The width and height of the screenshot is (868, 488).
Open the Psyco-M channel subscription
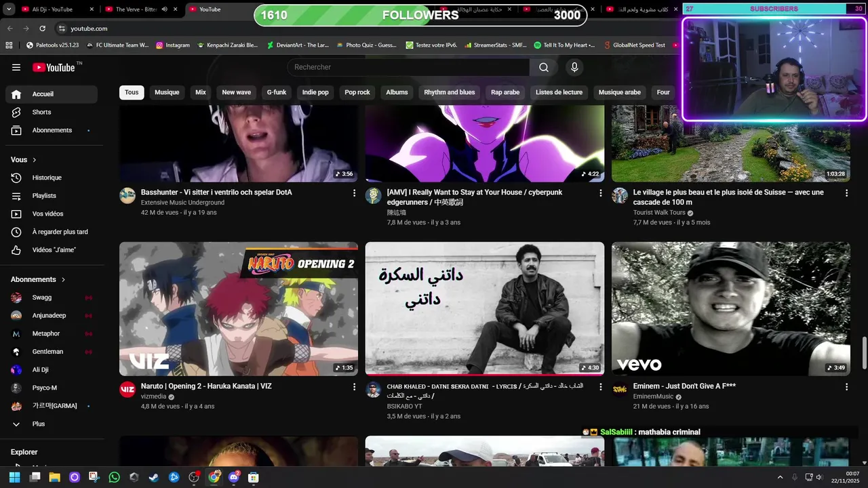(51, 388)
